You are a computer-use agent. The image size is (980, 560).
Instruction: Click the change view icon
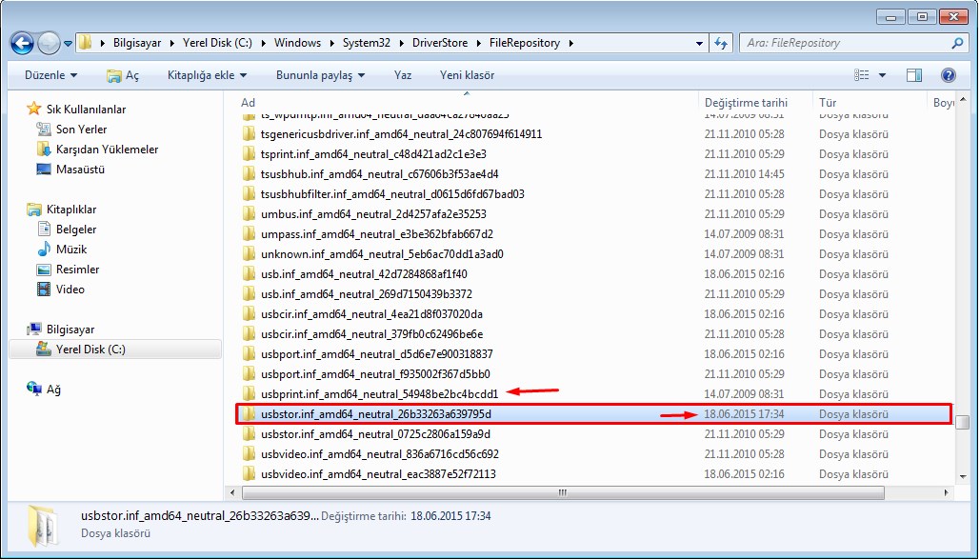(862, 75)
